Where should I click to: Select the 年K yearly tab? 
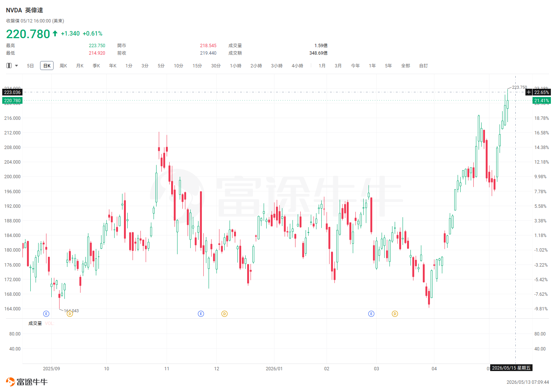tap(113, 66)
